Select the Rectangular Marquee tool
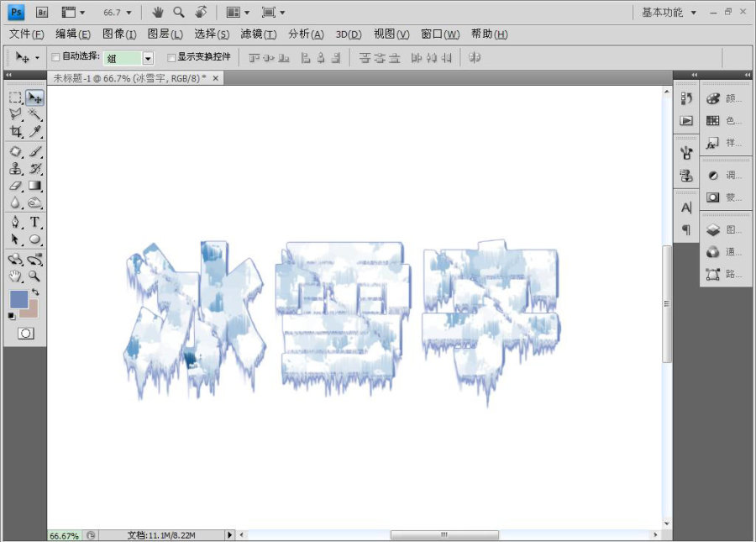 point(15,97)
